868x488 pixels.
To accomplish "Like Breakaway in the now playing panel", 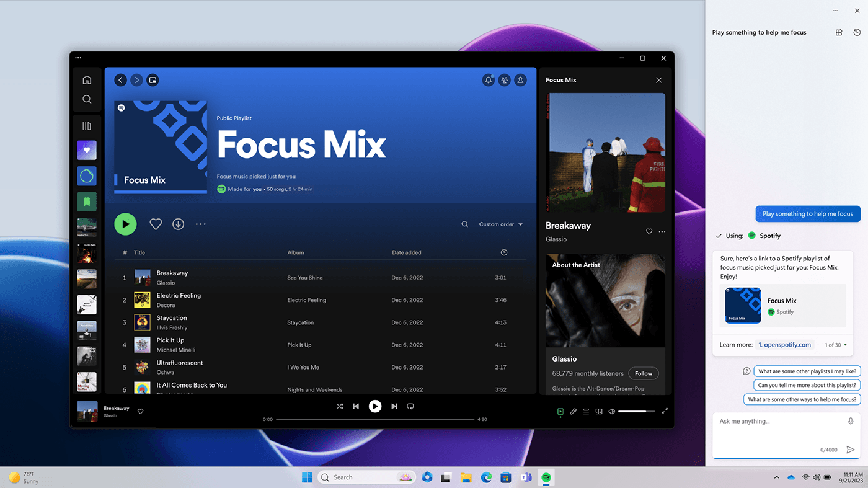I will (649, 231).
